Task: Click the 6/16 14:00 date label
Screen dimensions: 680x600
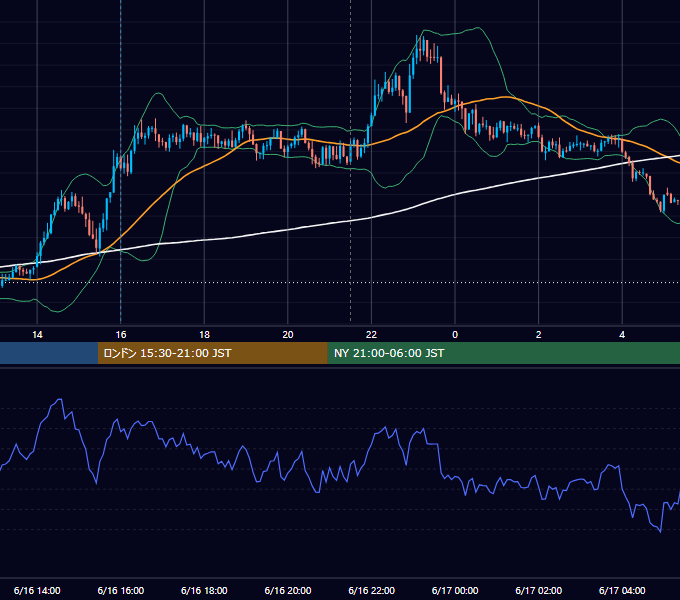Action: (x=37, y=590)
